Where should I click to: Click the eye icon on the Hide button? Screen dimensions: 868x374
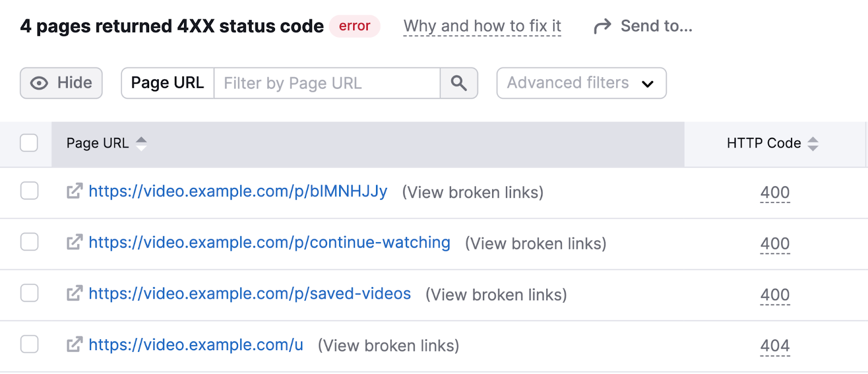tap(38, 83)
